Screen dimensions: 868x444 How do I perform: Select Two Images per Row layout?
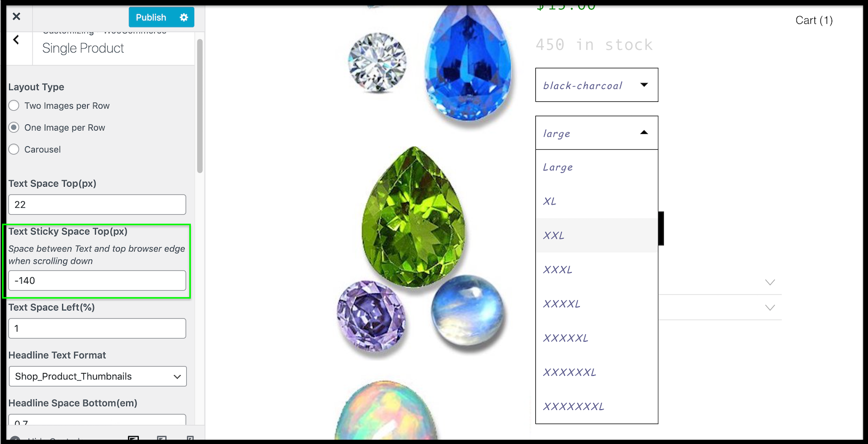click(14, 106)
